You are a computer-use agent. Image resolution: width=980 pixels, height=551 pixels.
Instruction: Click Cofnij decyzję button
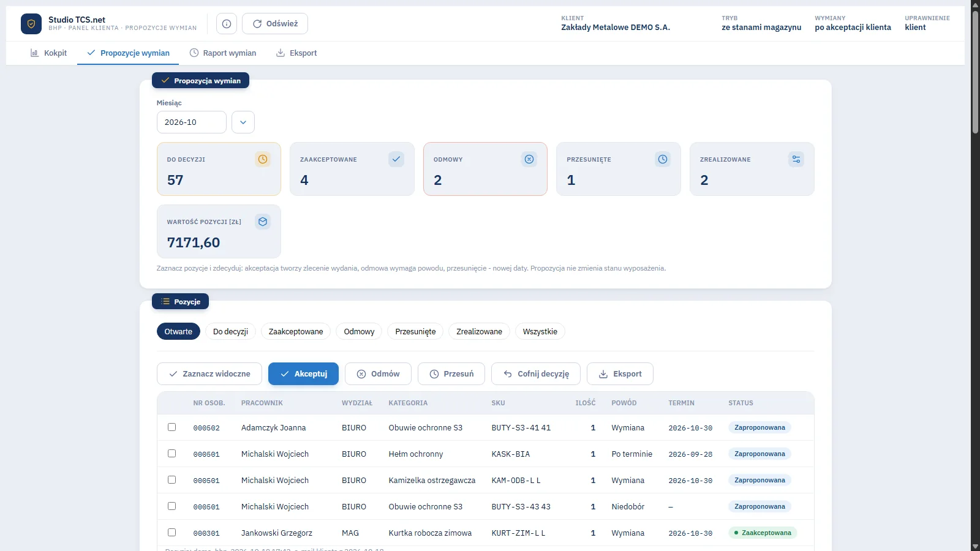[536, 374]
